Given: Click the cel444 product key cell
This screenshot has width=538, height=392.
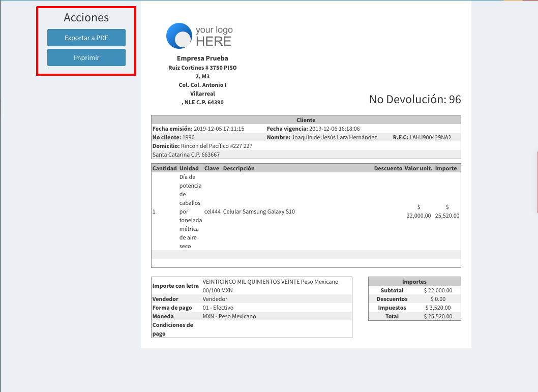Looking at the screenshot, I should tap(212, 212).
